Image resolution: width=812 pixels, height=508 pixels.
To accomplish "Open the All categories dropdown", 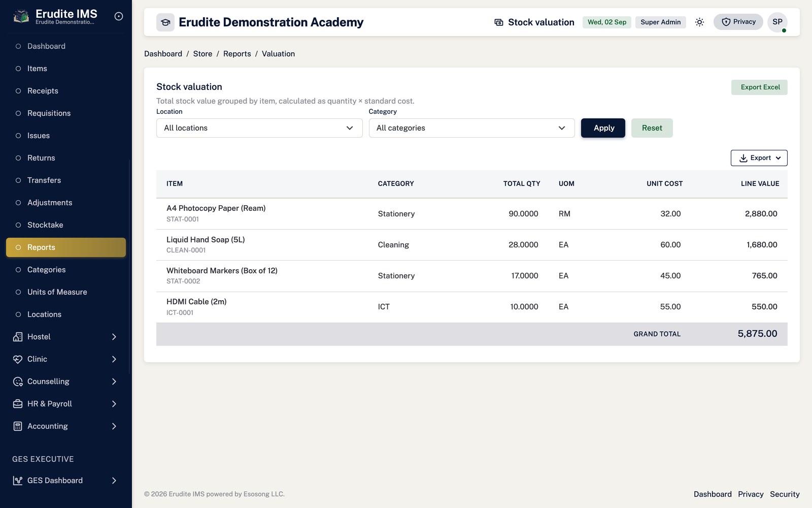I will pos(471,128).
